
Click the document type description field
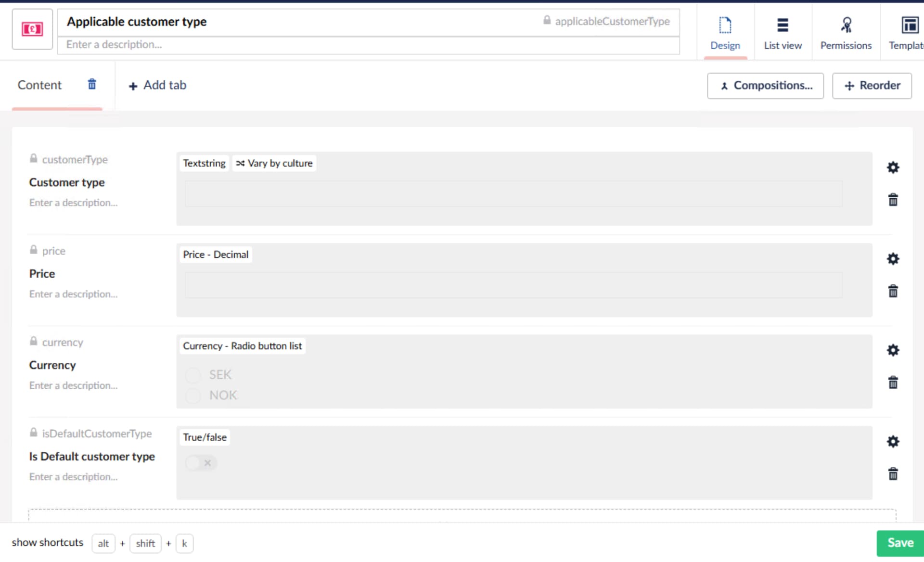pyautogui.click(x=369, y=45)
